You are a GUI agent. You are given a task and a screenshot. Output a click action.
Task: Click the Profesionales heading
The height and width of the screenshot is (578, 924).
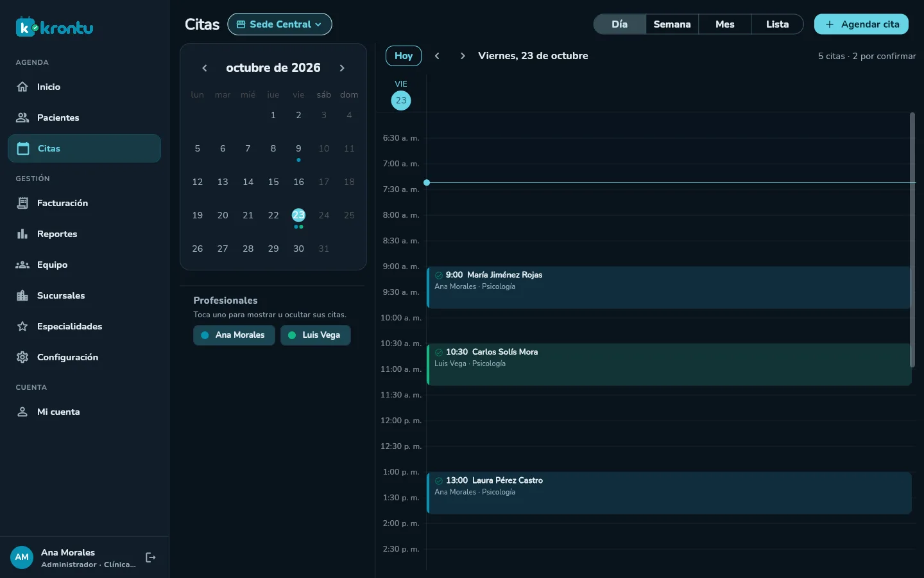(225, 301)
